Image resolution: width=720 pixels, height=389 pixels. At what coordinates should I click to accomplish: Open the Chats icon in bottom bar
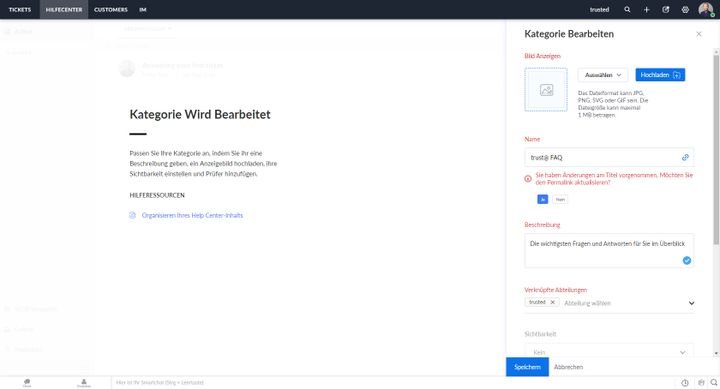[x=27, y=383]
